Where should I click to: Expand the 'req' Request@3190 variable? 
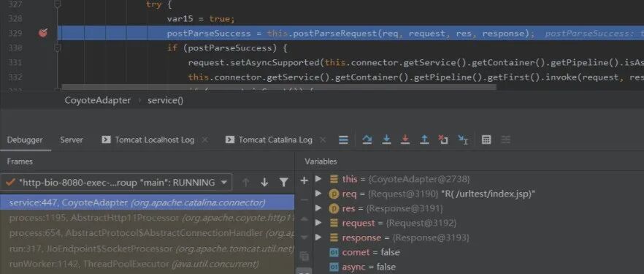pos(318,194)
